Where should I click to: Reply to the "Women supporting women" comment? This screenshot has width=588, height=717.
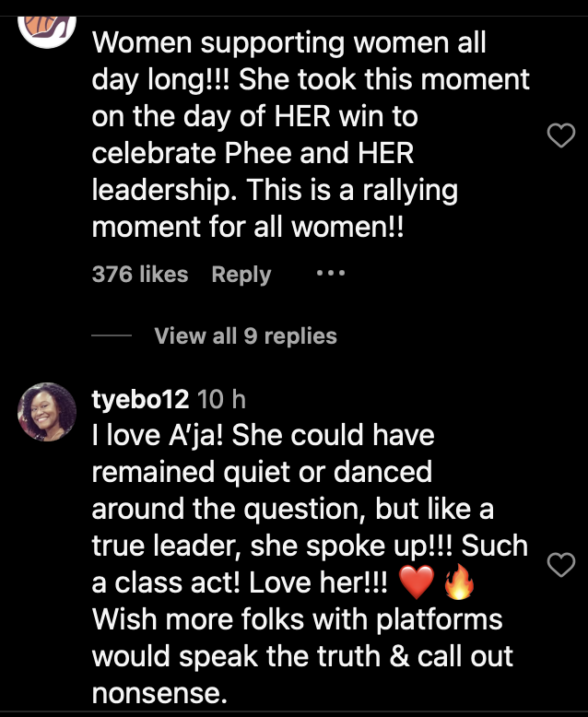tap(241, 274)
